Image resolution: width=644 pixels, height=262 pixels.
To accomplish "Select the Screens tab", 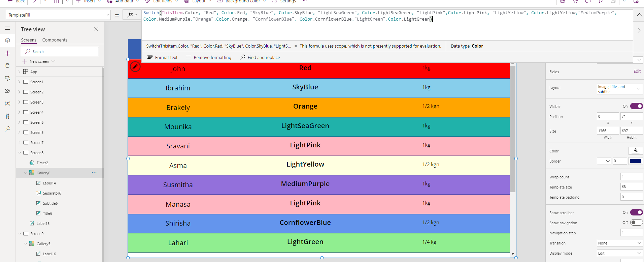I will [x=29, y=40].
